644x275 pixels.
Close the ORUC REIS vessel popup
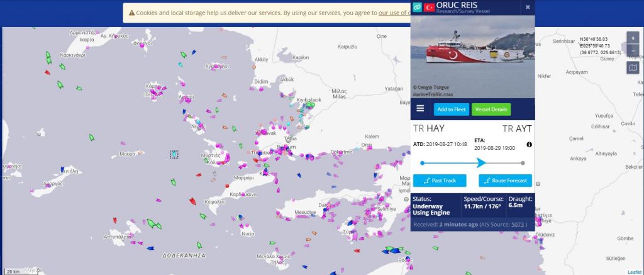pyautogui.click(x=528, y=7)
